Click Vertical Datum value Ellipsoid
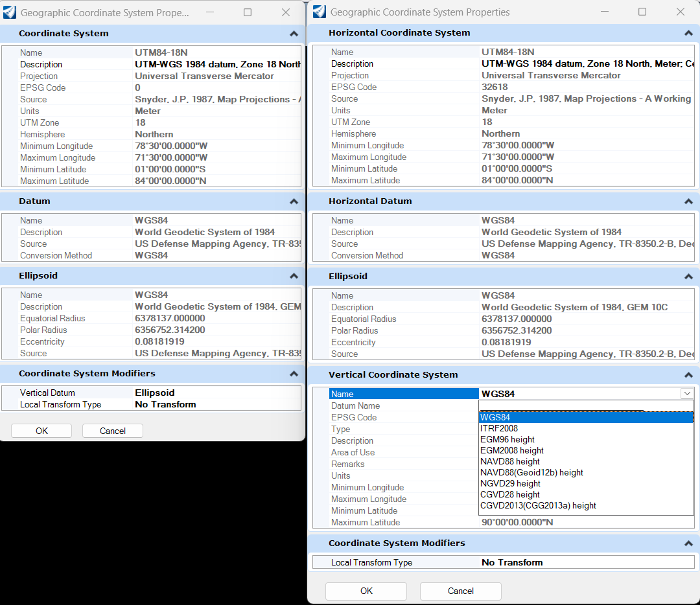 click(155, 393)
